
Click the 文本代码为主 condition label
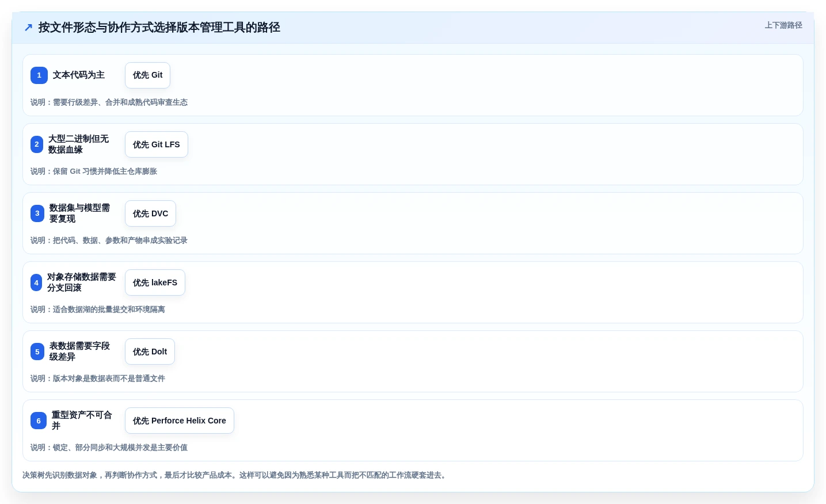pyautogui.click(x=79, y=75)
